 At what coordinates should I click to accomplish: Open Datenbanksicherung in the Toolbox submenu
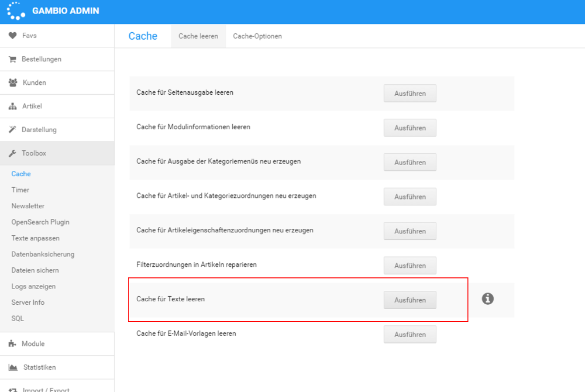pos(43,254)
